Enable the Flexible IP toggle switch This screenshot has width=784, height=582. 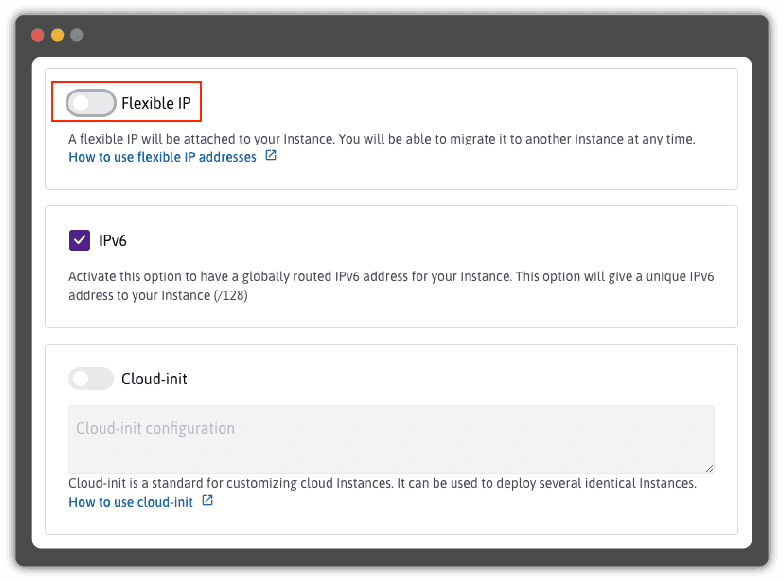91,102
